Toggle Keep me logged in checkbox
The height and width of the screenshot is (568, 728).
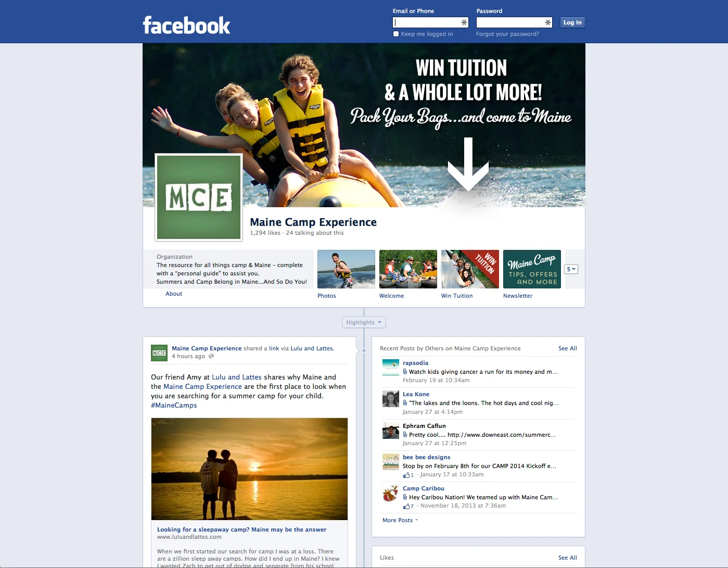pos(396,34)
